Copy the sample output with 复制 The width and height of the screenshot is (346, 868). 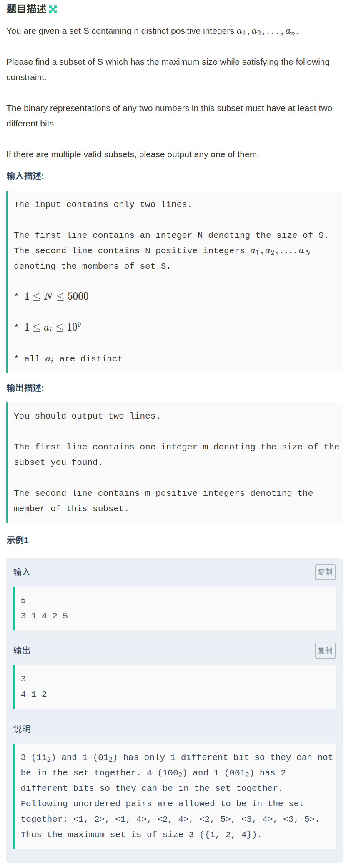(325, 650)
